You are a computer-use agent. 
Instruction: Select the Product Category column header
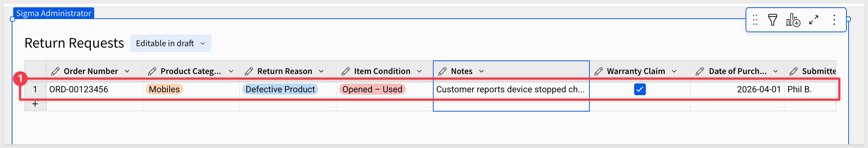click(x=191, y=71)
